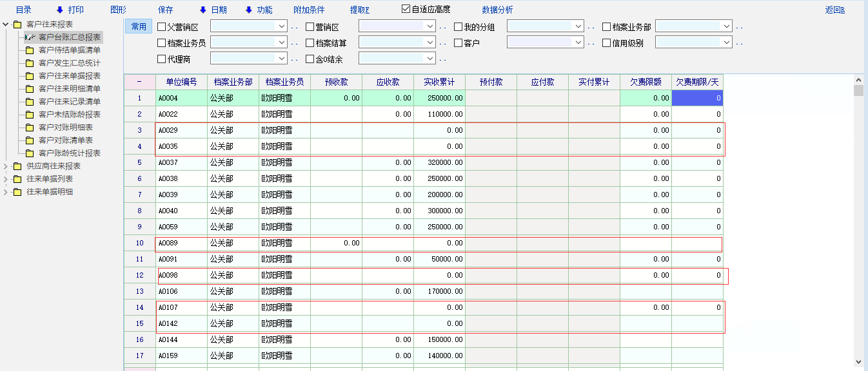This screenshot has width=868, height=371.
Task: Click the 客户待结单据清单 folder icon
Action: [29, 50]
